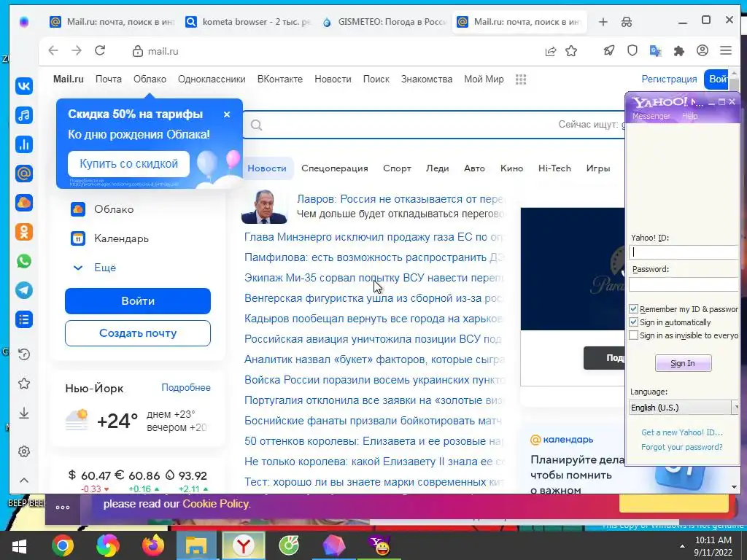Open the extensions puzzle icon
This screenshot has height=560, width=747.
click(x=679, y=50)
